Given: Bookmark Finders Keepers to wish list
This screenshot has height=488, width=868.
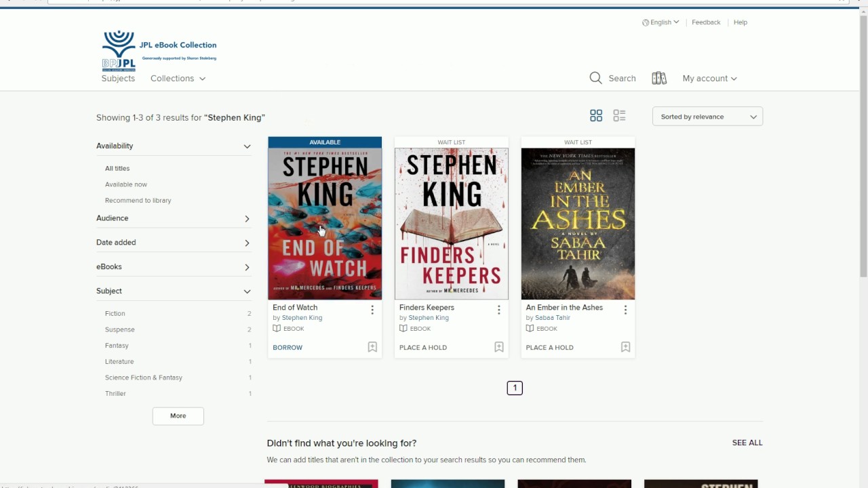Looking at the screenshot, I should pyautogui.click(x=498, y=347).
